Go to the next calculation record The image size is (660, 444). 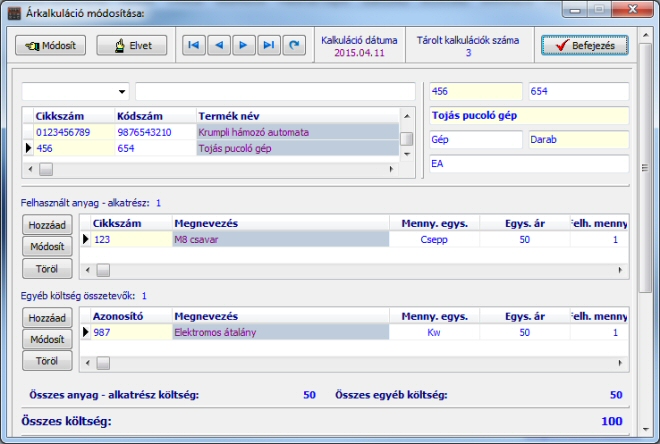pyautogui.click(x=244, y=45)
